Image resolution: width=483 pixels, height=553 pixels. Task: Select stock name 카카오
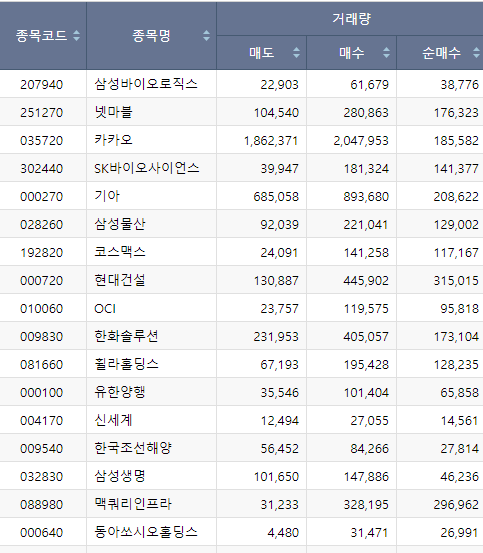tap(113, 140)
